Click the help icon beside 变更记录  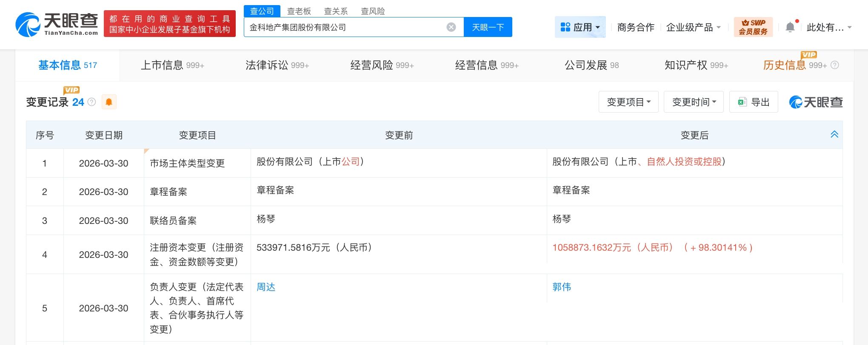click(91, 102)
